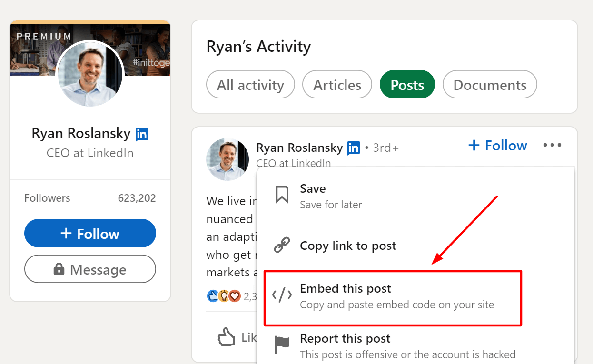
Task: Open the three-dot post options menu
Action: [x=552, y=146]
